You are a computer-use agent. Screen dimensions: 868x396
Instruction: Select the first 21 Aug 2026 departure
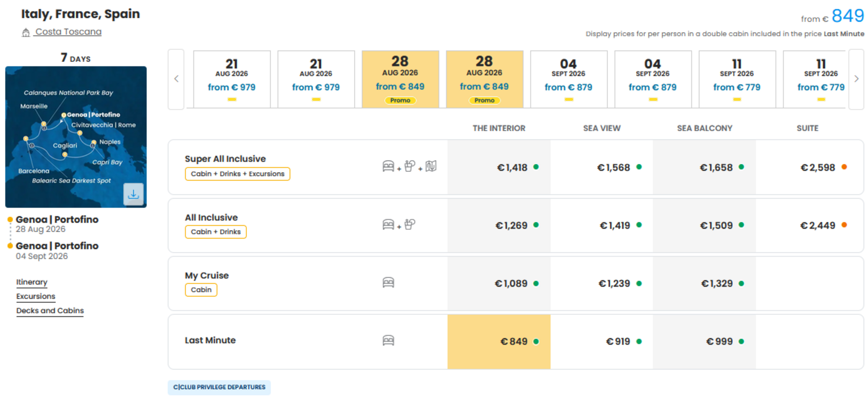tap(232, 79)
